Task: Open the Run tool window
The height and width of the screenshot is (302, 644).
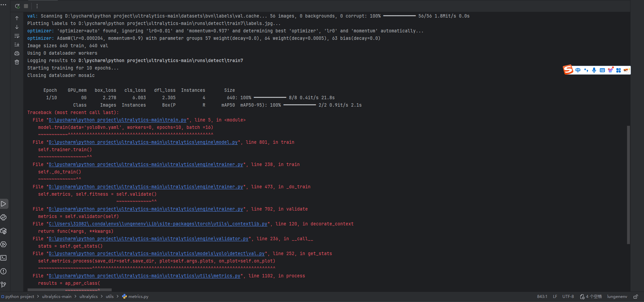Action: coord(4,204)
